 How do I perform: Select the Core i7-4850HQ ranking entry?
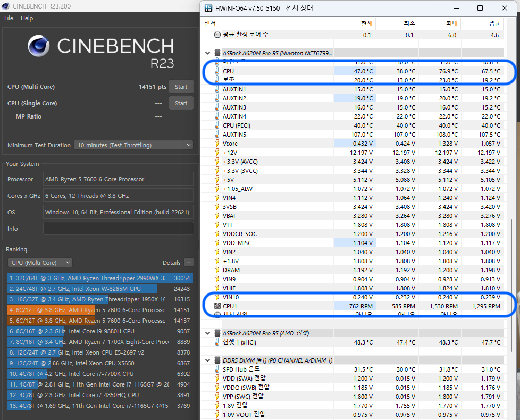point(100,395)
